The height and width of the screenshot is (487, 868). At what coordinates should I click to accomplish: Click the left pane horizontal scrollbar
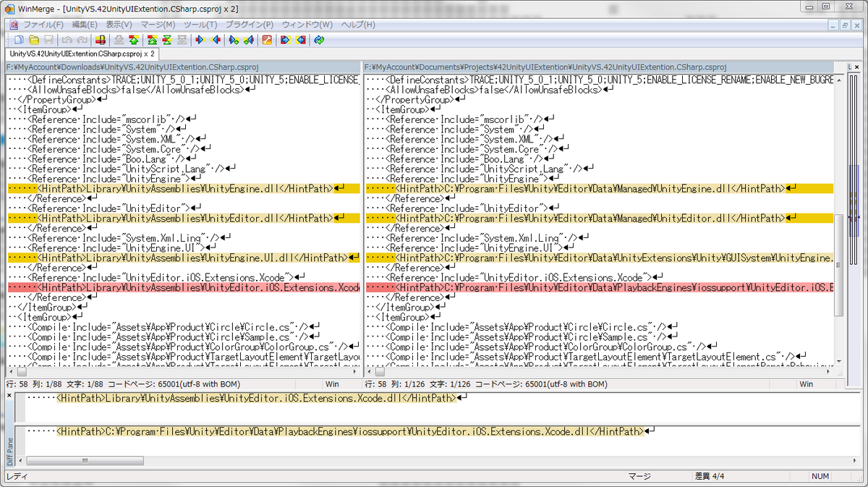click(183, 373)
